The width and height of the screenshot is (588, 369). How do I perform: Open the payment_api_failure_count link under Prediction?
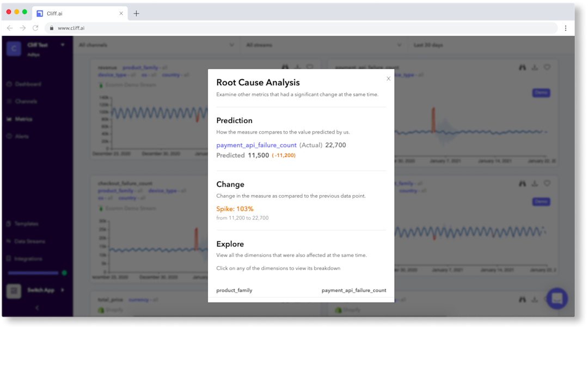pos(256,146)
